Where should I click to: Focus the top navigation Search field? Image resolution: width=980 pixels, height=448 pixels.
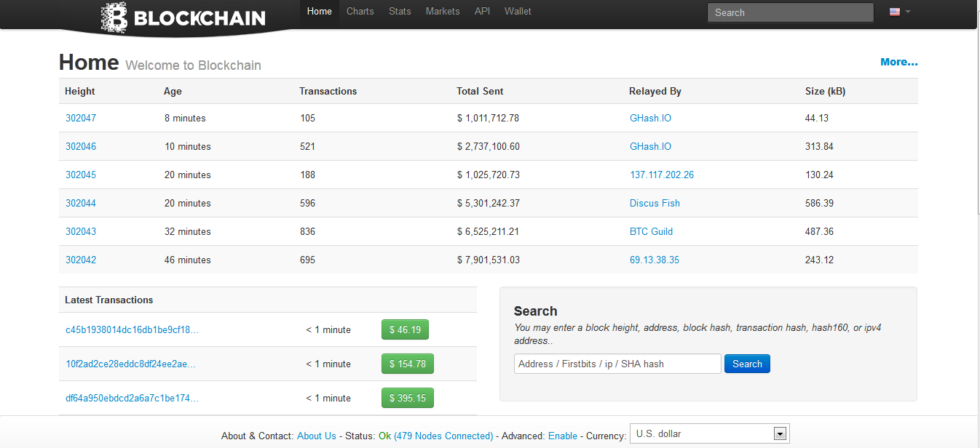[x=791, y=12]
